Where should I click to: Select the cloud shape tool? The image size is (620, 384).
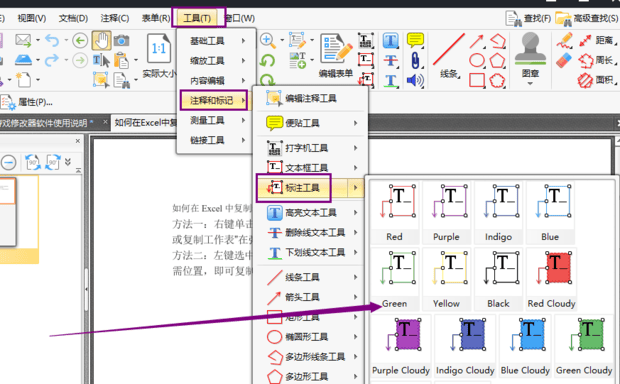coord(497,80)
